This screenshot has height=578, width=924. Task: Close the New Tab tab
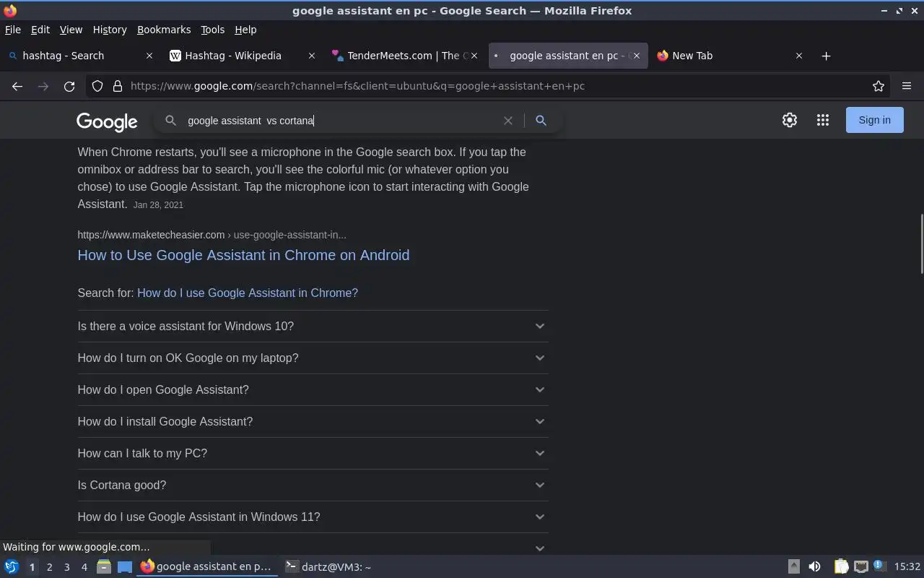tap(799, 56)
